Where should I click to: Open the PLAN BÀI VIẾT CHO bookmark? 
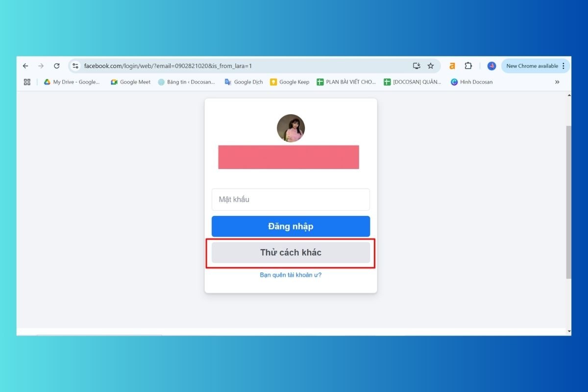(346, 82)
